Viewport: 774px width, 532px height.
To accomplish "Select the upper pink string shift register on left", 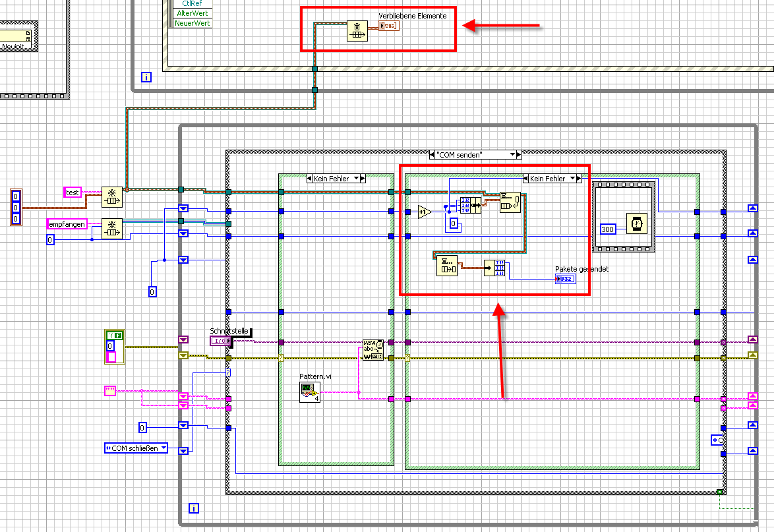I will pos(183,396).
